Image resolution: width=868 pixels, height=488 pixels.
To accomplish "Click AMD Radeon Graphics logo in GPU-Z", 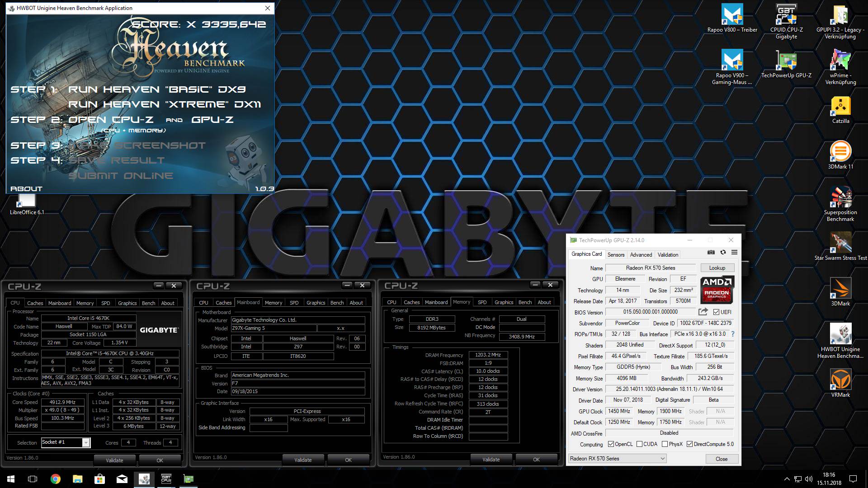I will pos(717,290).
